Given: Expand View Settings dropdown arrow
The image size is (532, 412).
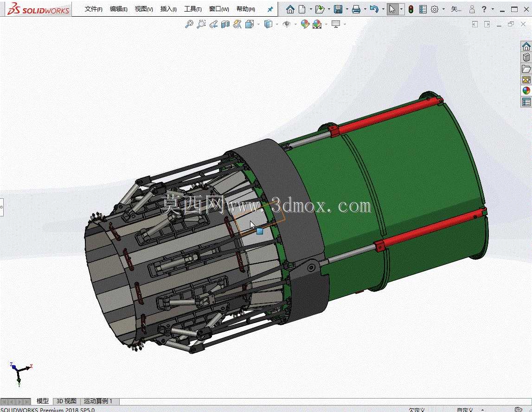Looking at the screenshot, I should tap(345, 24).
